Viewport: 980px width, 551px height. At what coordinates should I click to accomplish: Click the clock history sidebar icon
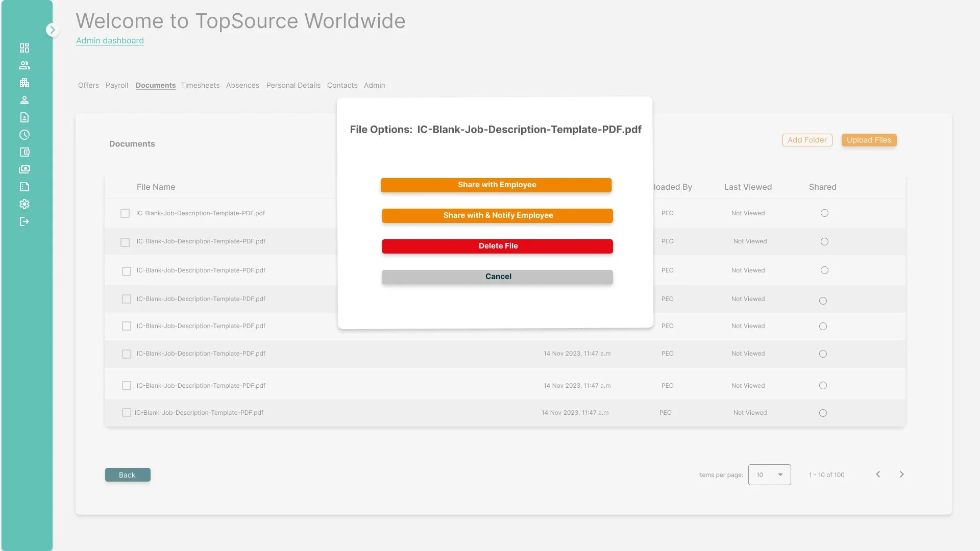tap(24, 135)
